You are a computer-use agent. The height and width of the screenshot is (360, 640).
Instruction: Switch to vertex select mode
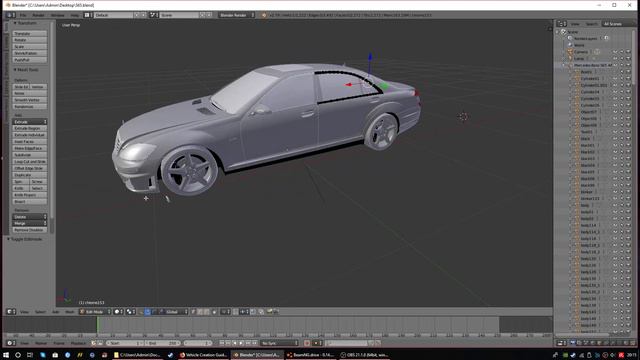click(193, 312)
